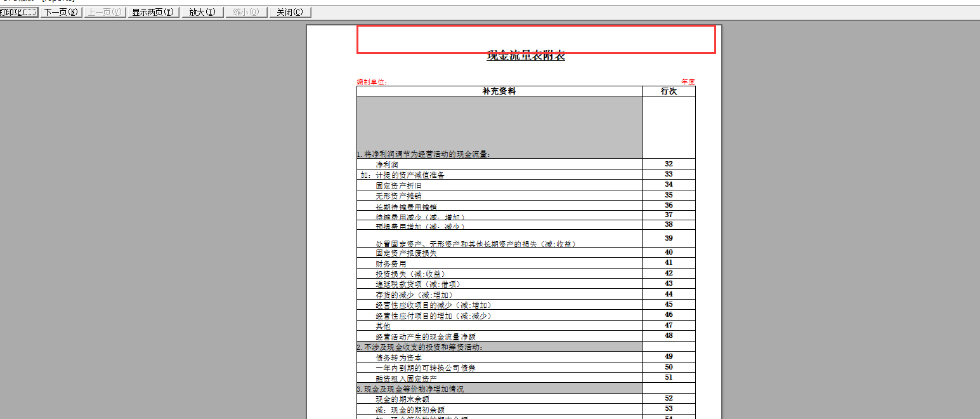This screenshot has height=419, width=980.
Task: Select the 经营活动产生的现金流量净额 row
Action: [x=425, y=336]
